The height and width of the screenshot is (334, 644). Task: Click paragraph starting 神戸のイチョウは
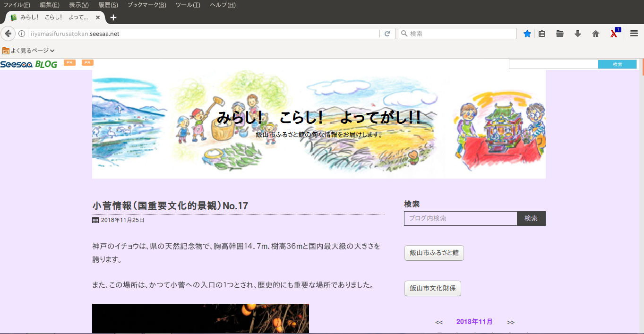pos(236,253)
